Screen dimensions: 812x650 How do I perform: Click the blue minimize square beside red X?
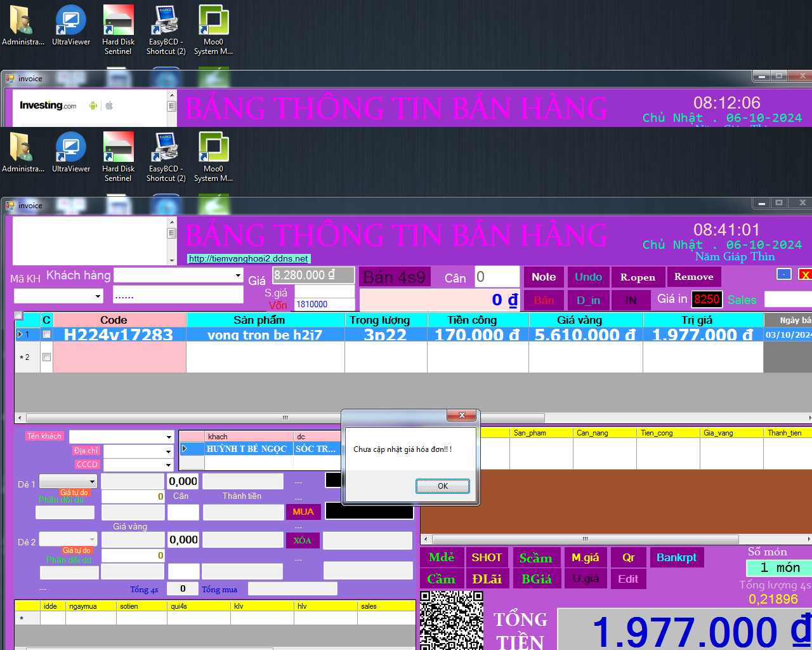tap(784, 274)
